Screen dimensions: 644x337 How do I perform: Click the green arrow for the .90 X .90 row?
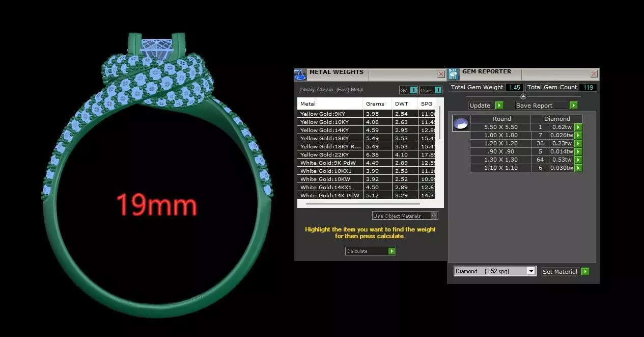578,151
